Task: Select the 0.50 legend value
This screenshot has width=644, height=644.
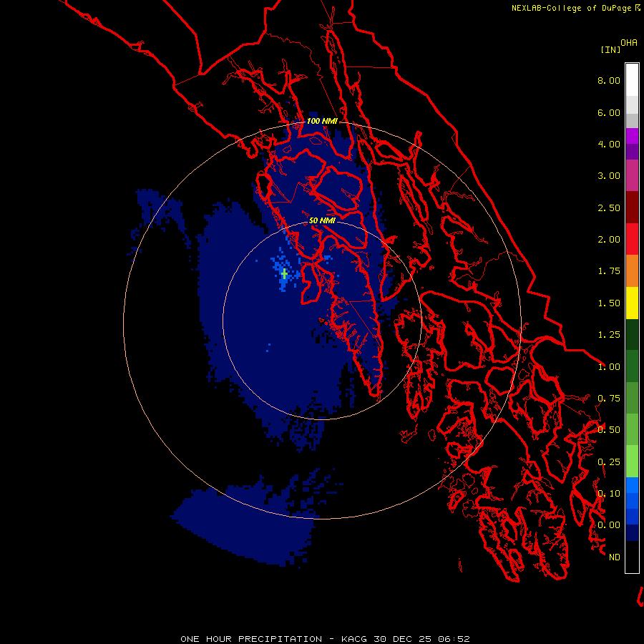Action: point(609,430)
